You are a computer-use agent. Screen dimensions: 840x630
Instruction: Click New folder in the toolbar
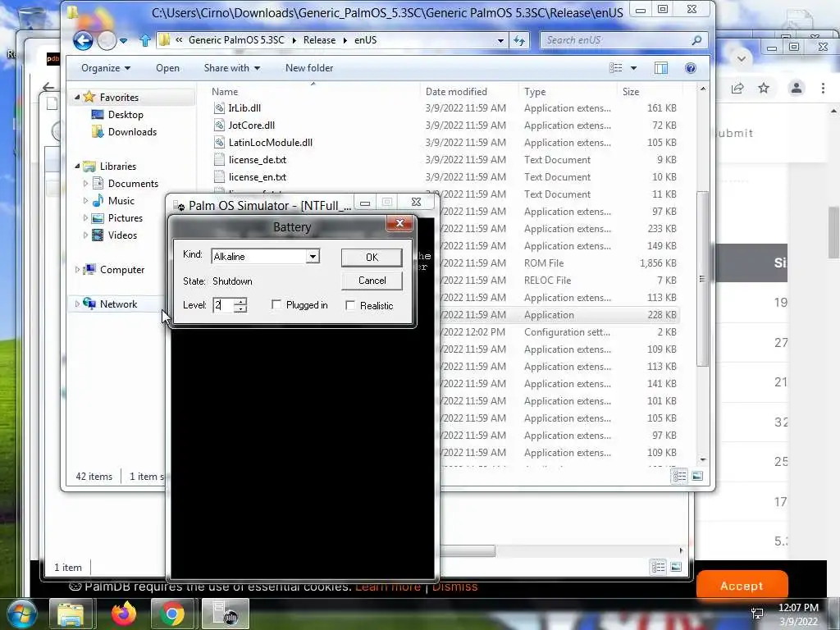(x=309, y=68)
